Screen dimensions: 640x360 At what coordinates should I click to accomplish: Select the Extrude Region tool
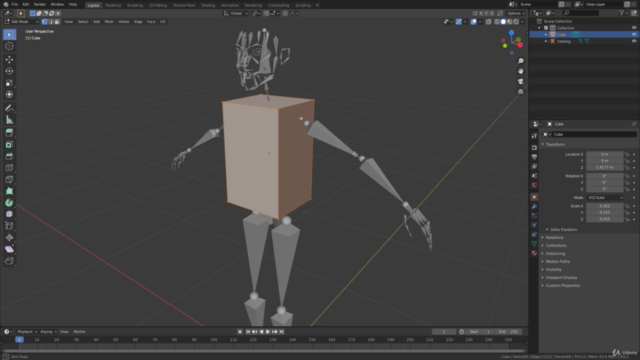click(9, 133)
